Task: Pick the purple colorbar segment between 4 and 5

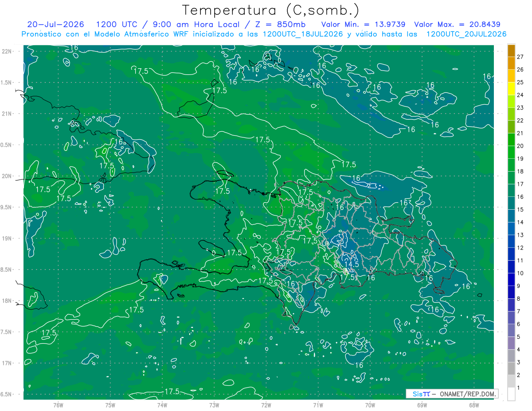Action: click(x=511, y=343)
